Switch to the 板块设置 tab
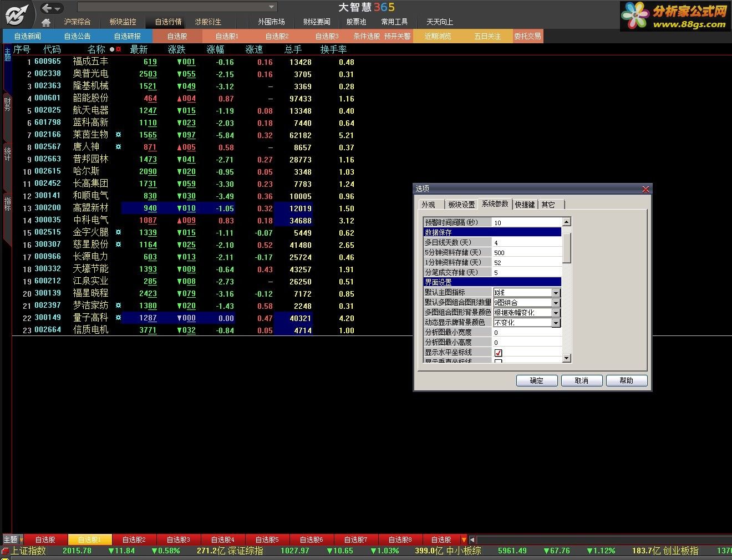Viewport: 732px width, 560px height. pyautogui.click(x=461, y=205)
